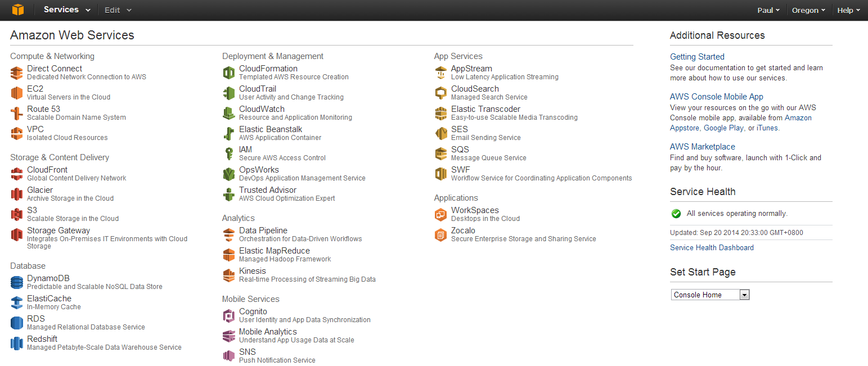Screen dimensions: 868x366
Task: Open the Console Home start page dropdown
Action: pyautogui.click(x=710, y=295)
